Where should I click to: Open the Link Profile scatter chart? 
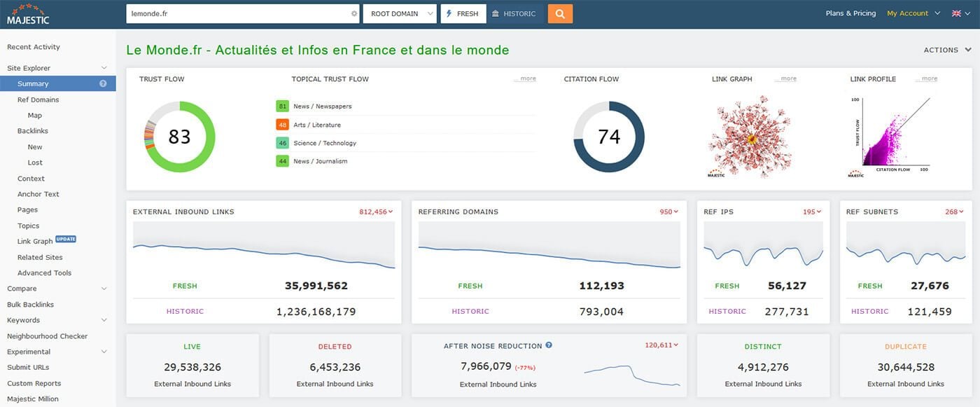click(x=890, y=137)
